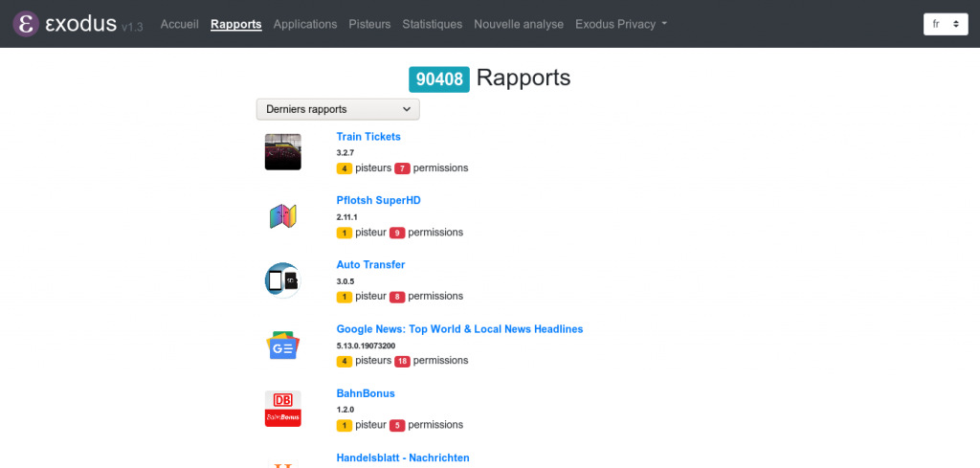The image size is (980, 468).
Task: Click the Pflotsh SuperHD map icon
Action: 282,216
